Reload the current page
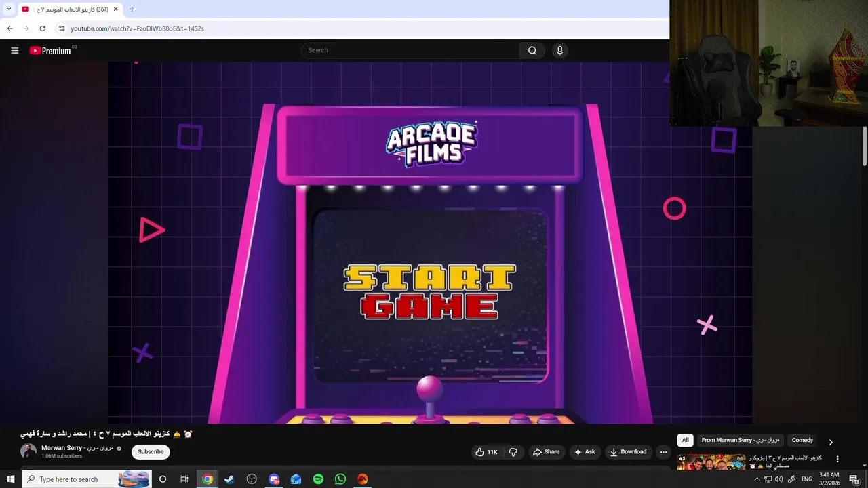This screenshot has height=488, width=868. coord(42,28)
